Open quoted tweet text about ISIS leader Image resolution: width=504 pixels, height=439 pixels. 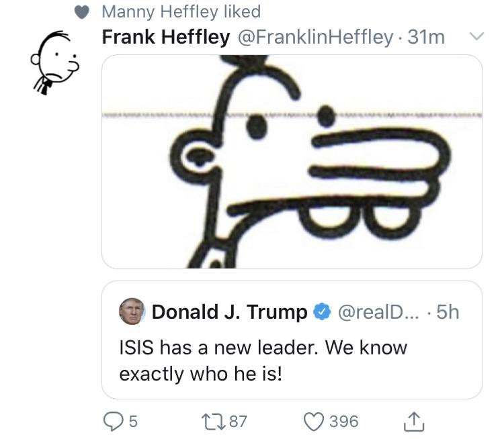click(263, 360)
